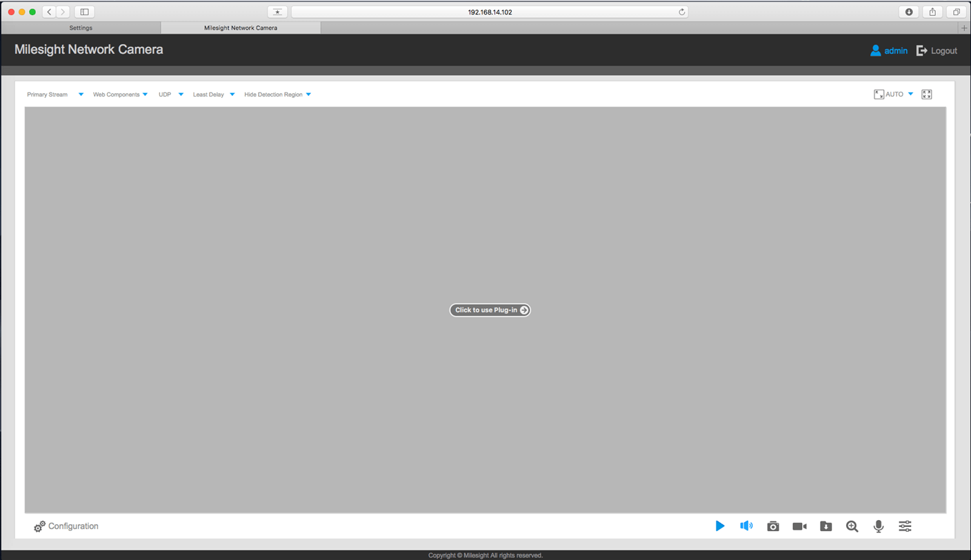Select the Milesight Network Camera browser tab
Image resolution: width=971 pixels, height=560 pixels.
[241, 28]
